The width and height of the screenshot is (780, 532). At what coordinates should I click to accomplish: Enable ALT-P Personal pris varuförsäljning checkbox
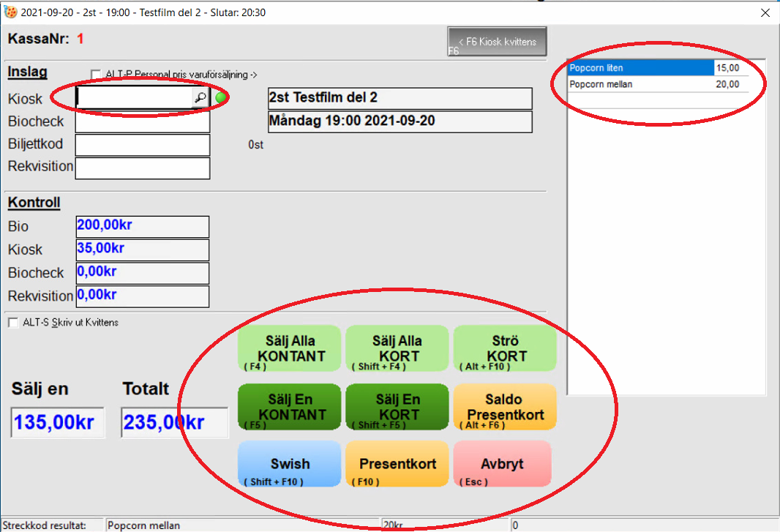95,75
